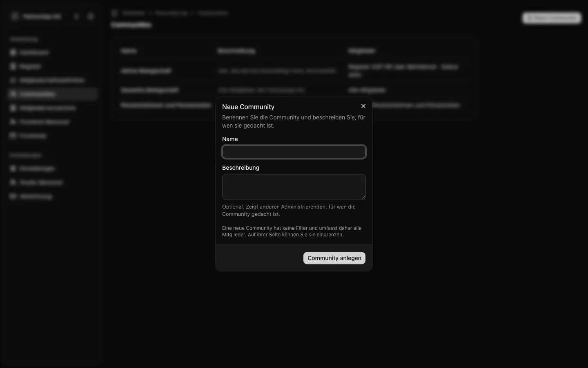Click the "Benennen Sie die Community" description text
588x368 pixels.
[x=294, y=121]
